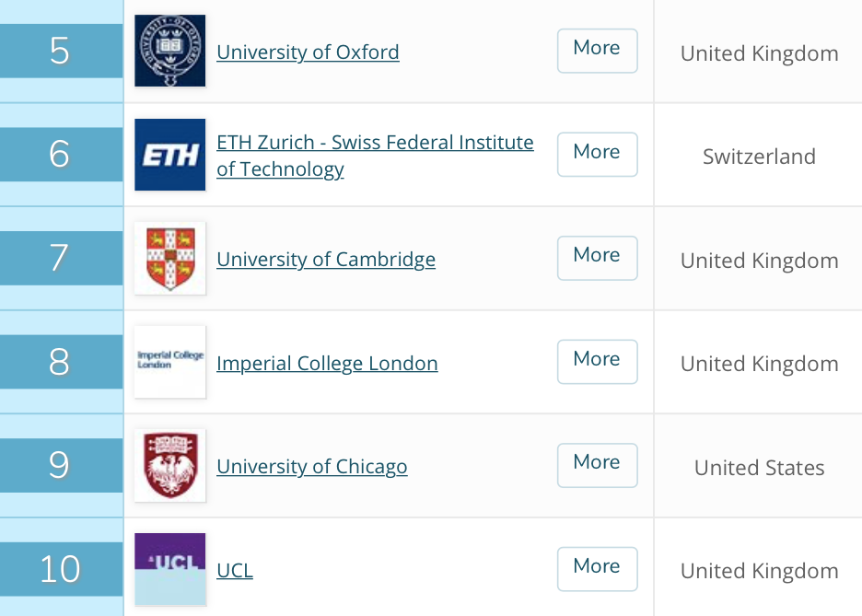Click the ETH Zurich logo
862x616 pixels.
(x=169, y=155)
